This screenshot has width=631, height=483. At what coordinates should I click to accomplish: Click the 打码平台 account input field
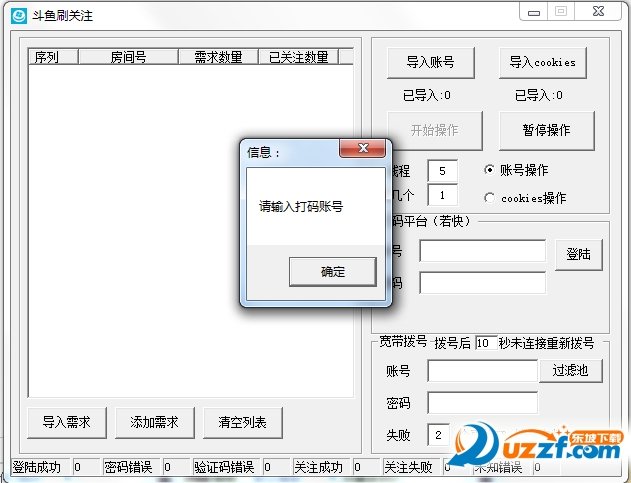click(483, 251)
